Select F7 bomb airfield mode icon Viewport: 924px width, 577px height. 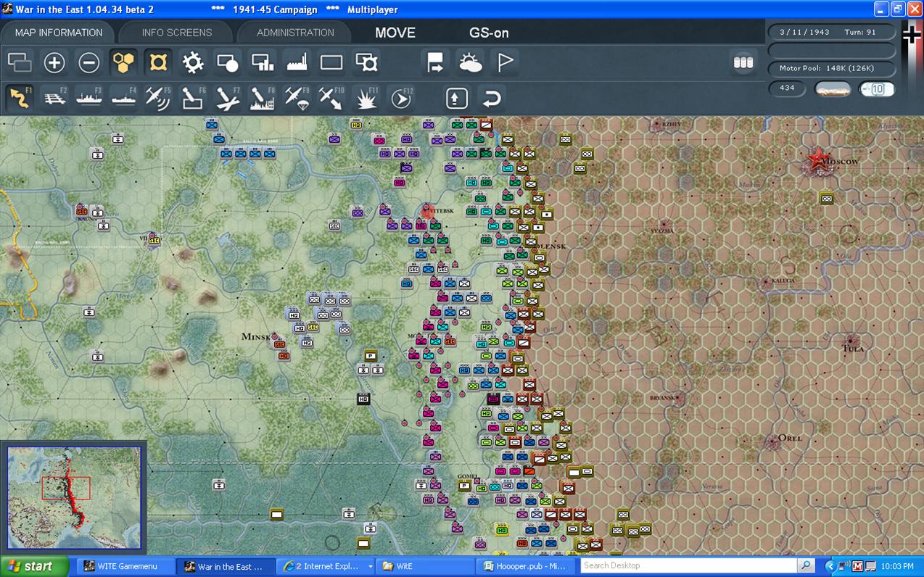(x=228, y=97)
